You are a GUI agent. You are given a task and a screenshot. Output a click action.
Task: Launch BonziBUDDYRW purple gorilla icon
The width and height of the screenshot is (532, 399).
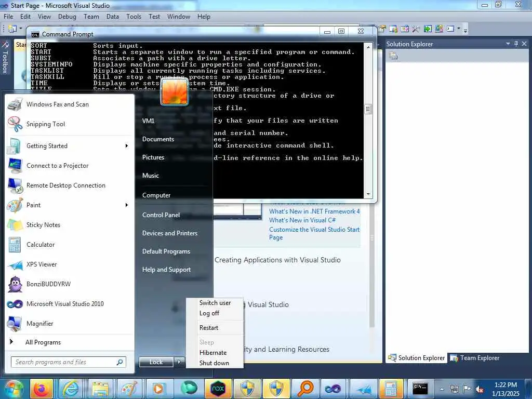point(15,284)
